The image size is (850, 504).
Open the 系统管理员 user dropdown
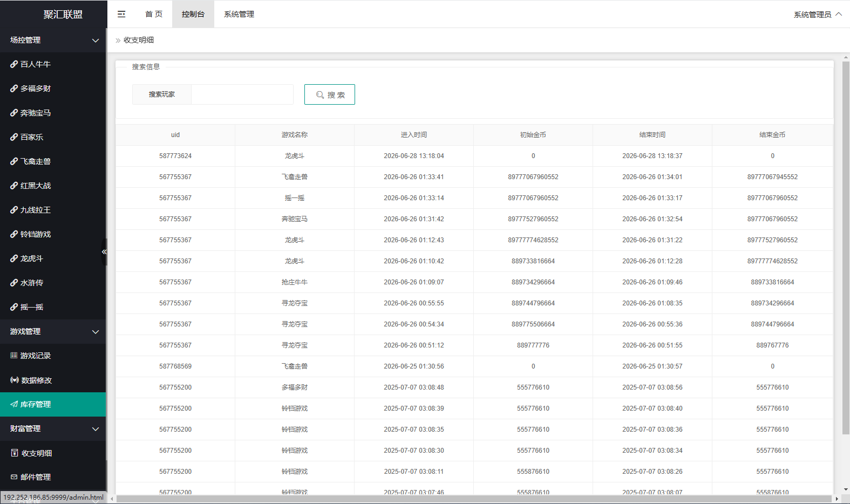click(817, 15)
